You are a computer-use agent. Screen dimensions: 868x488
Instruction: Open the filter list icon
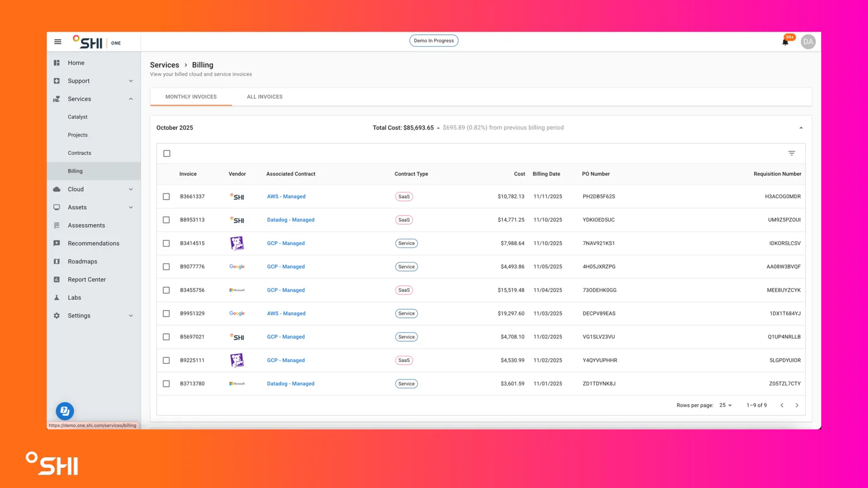(x=792, y=153)
